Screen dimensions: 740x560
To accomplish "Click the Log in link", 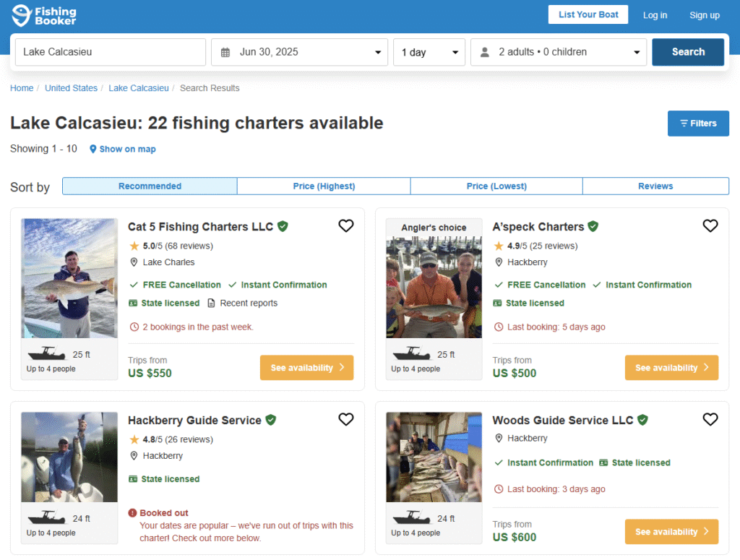I will coord(655,15).
